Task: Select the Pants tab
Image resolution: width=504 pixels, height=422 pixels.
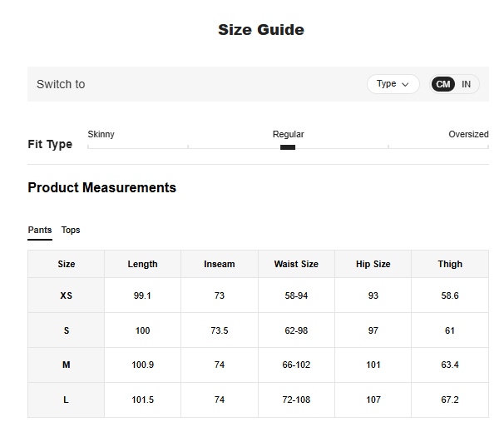Action: (x=39, y=230)
